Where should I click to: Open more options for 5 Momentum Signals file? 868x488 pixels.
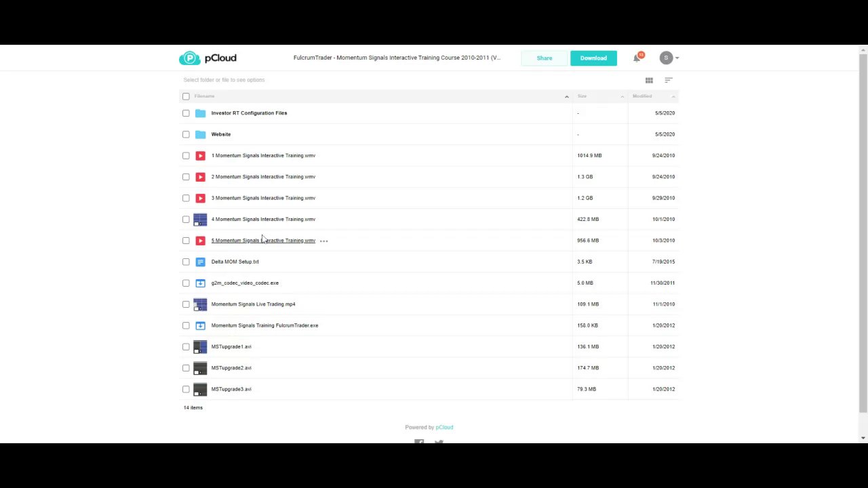click(323, 241)
